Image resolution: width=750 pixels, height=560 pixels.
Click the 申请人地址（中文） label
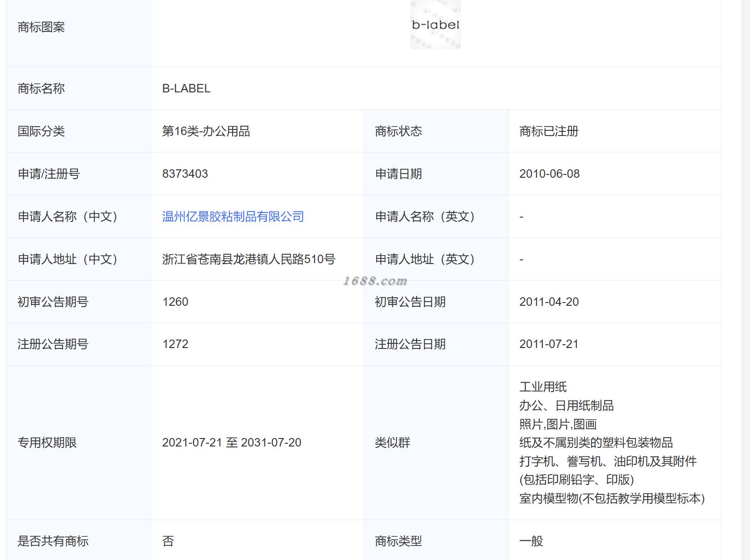point(68,259)
